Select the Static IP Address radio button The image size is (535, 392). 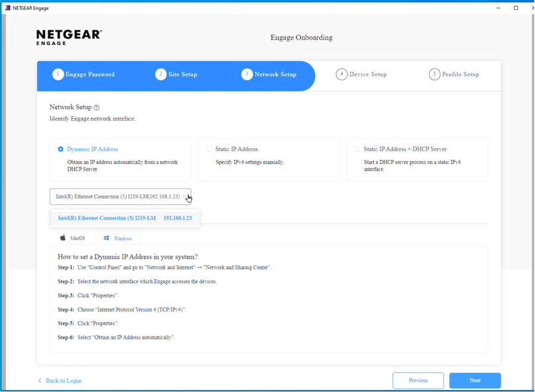[x=209, y=149]
